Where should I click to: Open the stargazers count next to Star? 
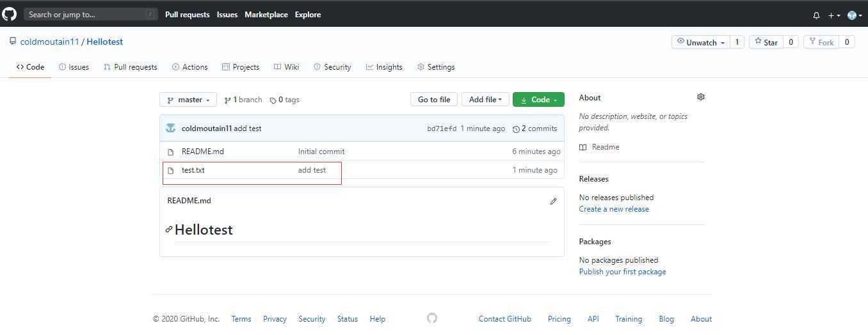[791, 42]
